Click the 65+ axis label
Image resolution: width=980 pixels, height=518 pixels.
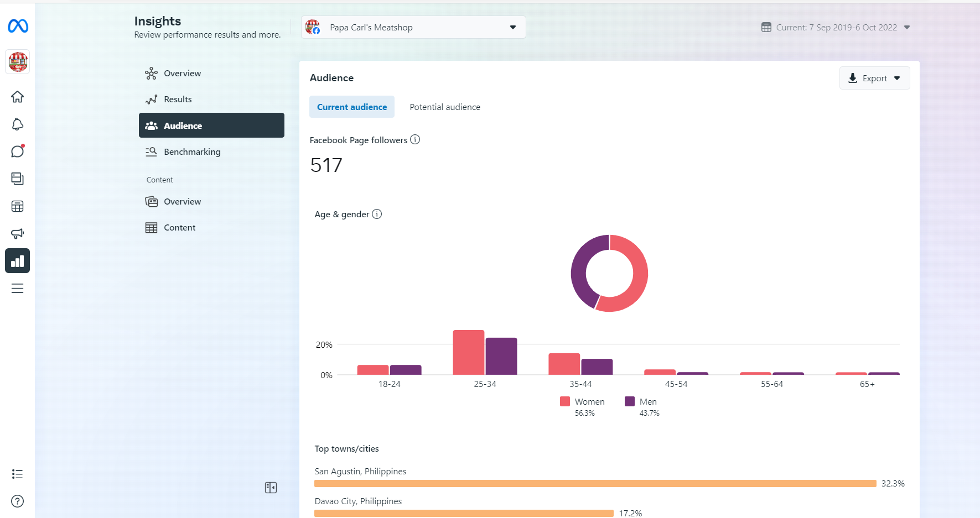tap(868, 384)
